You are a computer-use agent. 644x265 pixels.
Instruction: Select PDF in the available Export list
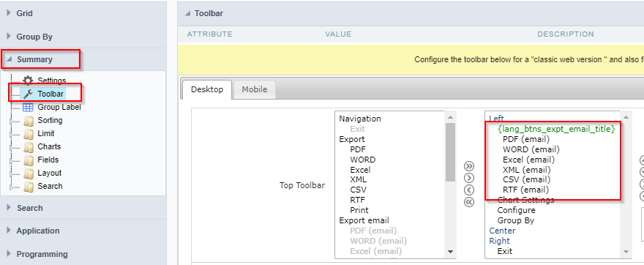[x=358, y=149]
